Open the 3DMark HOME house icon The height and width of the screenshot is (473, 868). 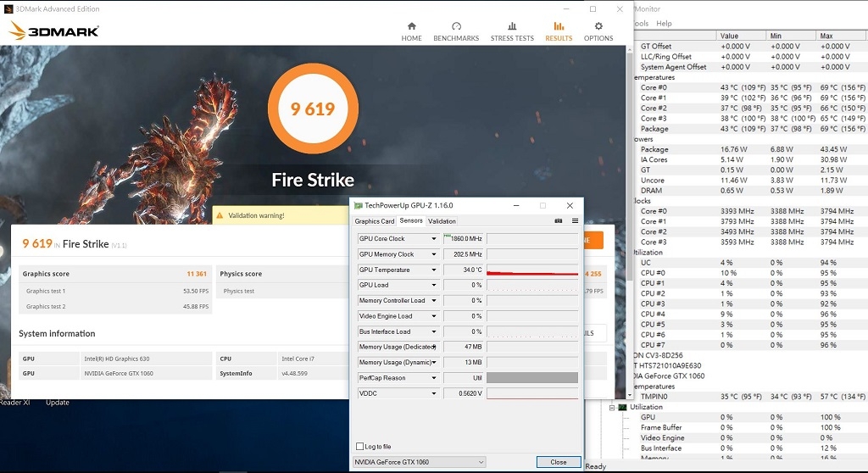(x=411, y=26)
